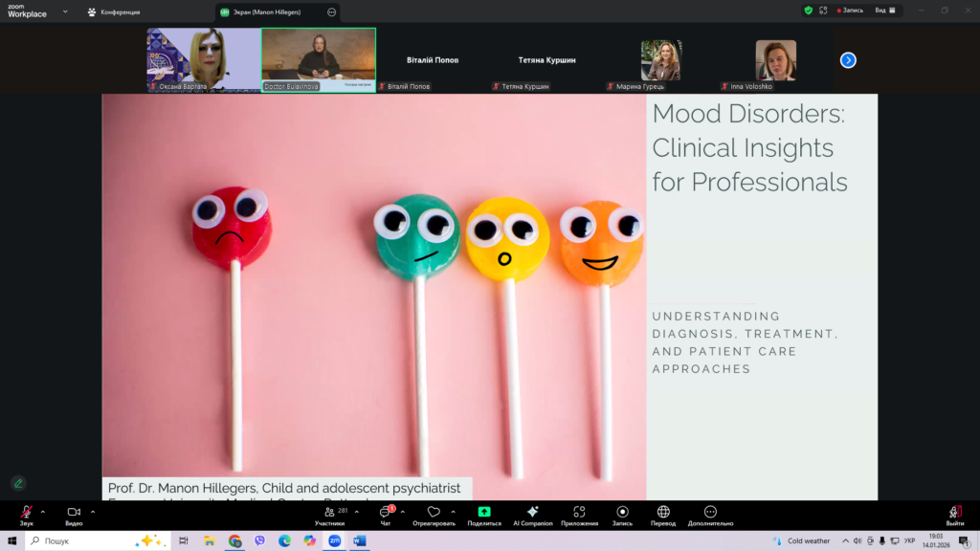Open apps panel (Приложения)
980x551 pixels.
point(579,513)
